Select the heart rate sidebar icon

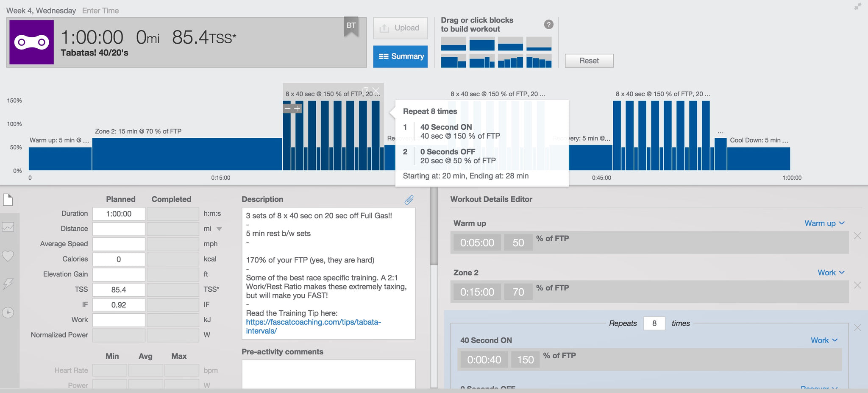(x=8, y=256)
